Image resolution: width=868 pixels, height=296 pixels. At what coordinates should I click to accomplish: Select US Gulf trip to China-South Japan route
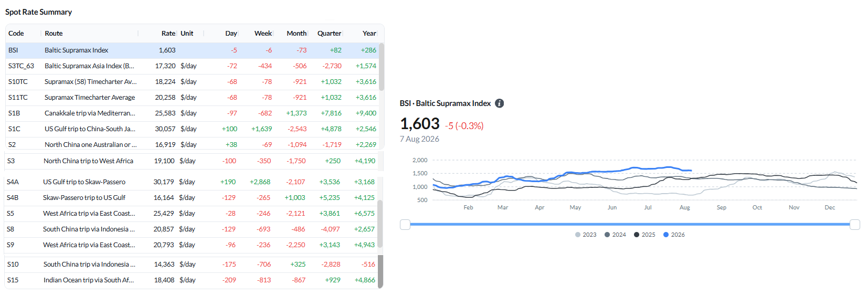pyautogui.click(x=90, y=129)
